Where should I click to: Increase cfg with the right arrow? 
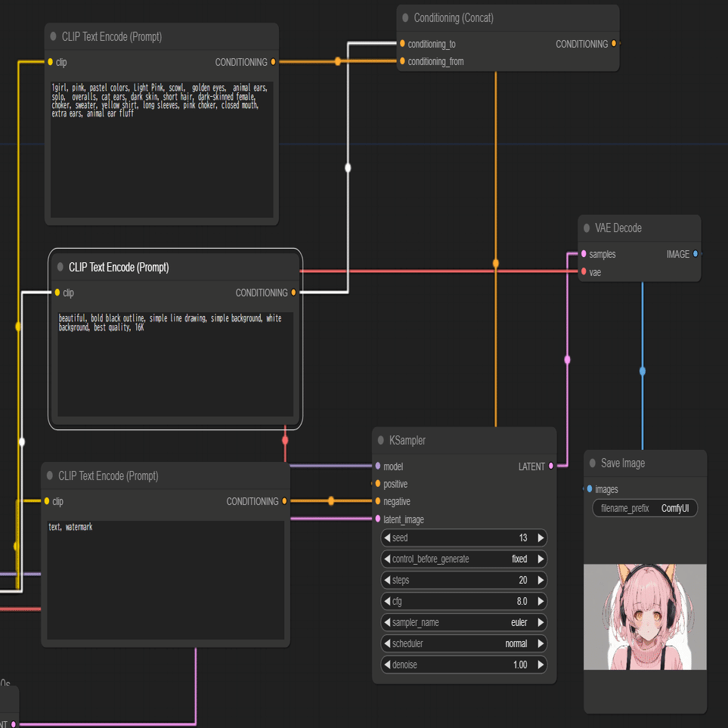tap(541, 601)
